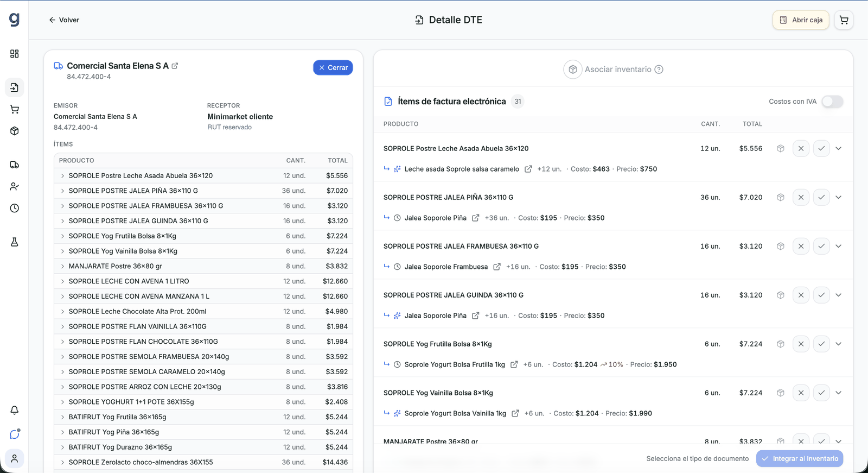This screenshot has height=473, width=868.
Task: Click the app logo in sidebar
Action: 14,20
